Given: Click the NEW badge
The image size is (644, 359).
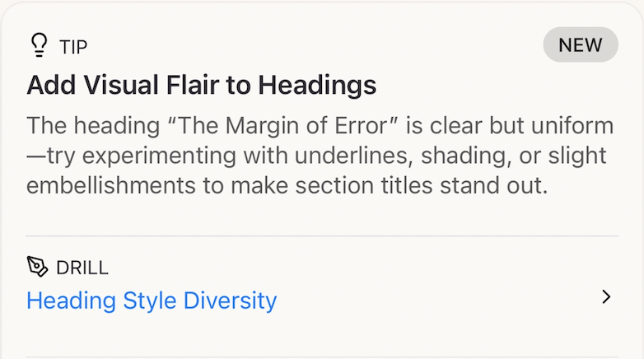Looking at the screenshot, I should click(x=581, y=45).
